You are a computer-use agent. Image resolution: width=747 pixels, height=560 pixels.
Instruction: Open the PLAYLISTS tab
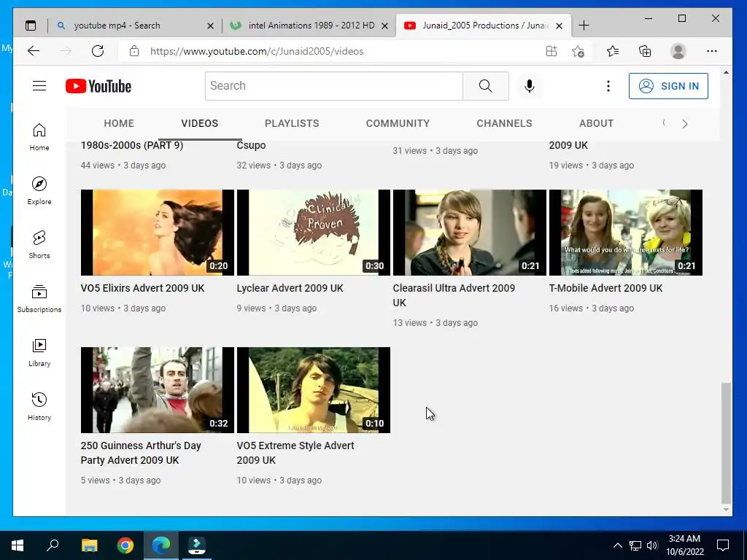pyautogui.click(x=292, y=123)
